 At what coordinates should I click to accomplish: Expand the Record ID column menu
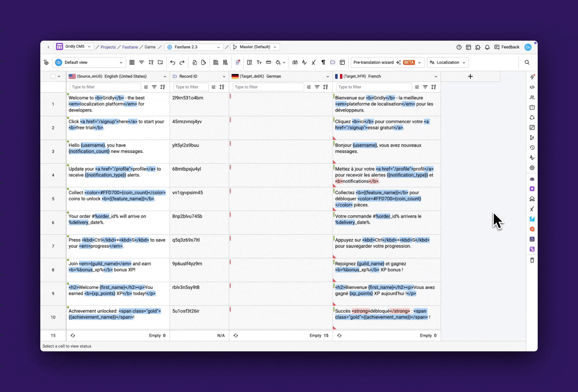(x=224, y=77)
